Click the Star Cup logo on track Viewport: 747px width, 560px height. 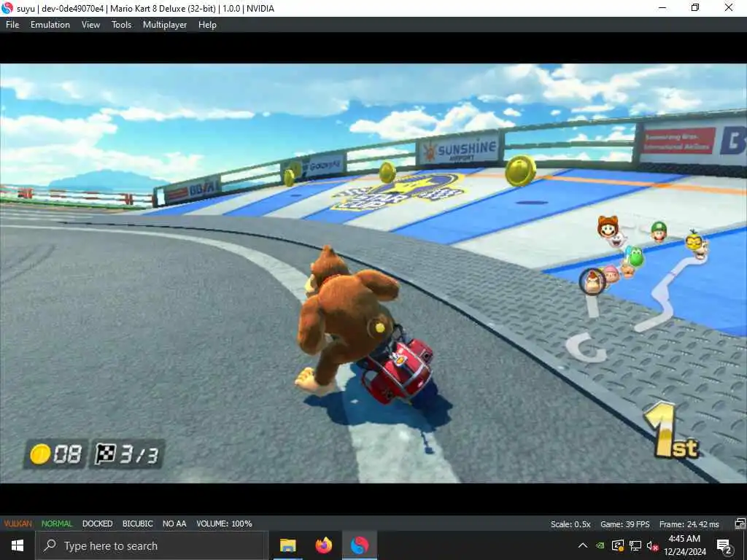399,192
